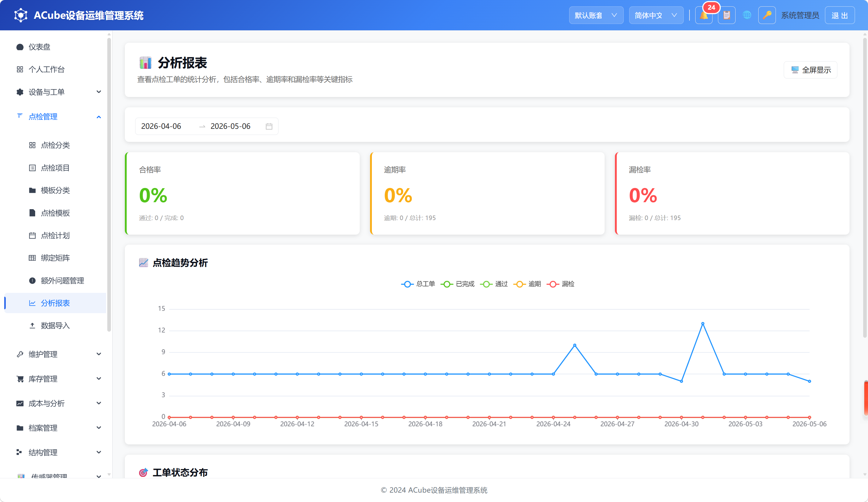Click the 全屏显示 button
868x502 pixels.
click(810, 70)
